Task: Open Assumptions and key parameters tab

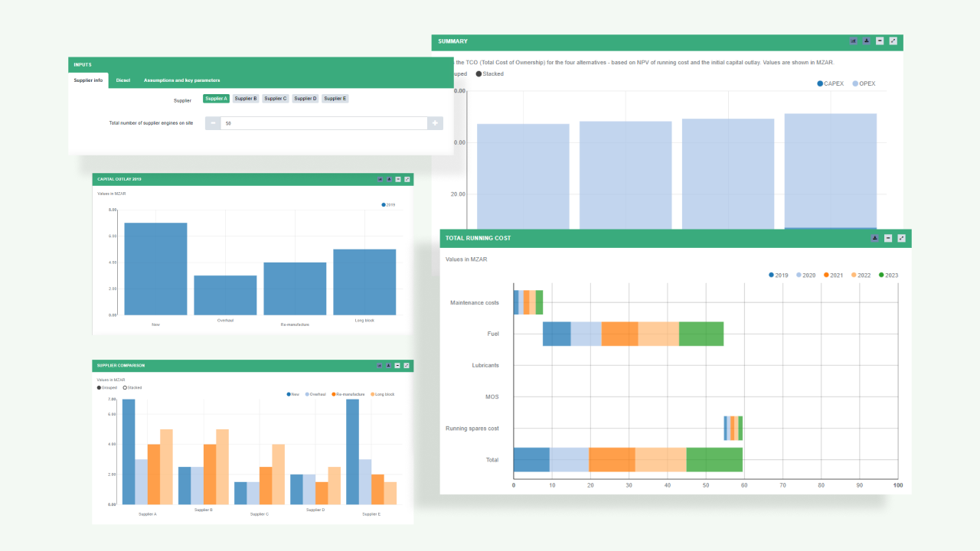Action: click(x=181, y=80)
